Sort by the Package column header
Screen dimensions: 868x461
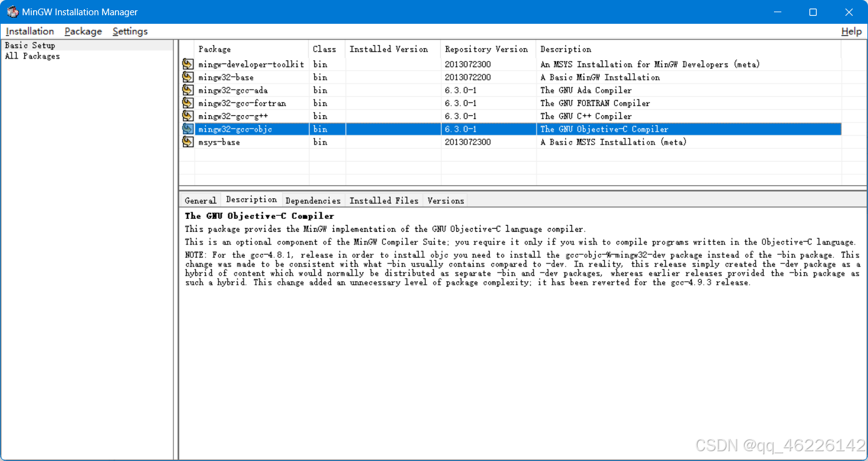251,49
